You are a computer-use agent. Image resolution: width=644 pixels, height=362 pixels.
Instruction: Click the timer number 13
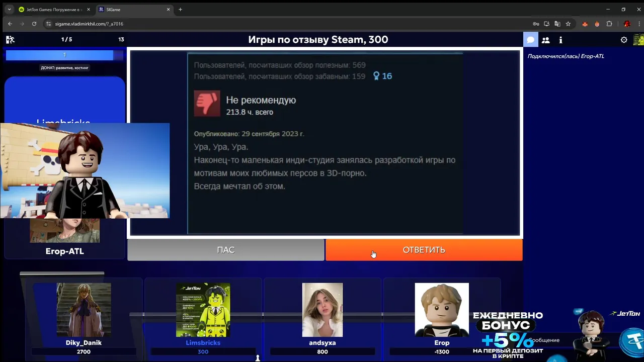pos(121,39)
